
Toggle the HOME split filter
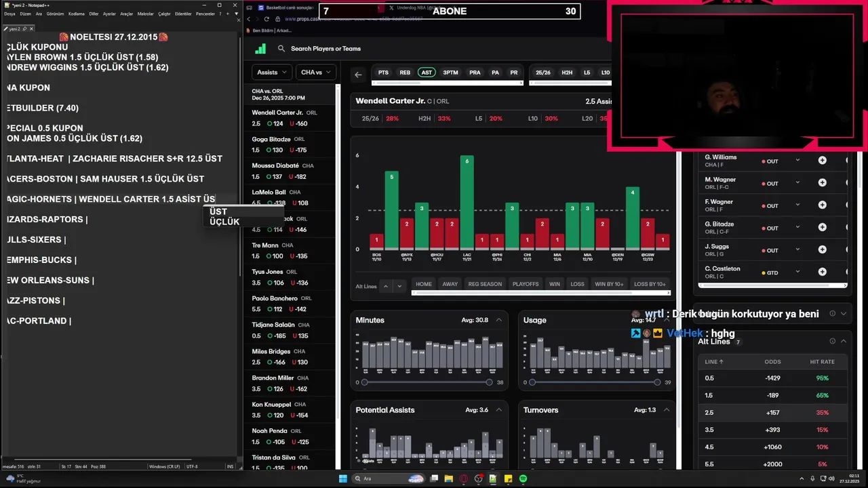[424, 284]
